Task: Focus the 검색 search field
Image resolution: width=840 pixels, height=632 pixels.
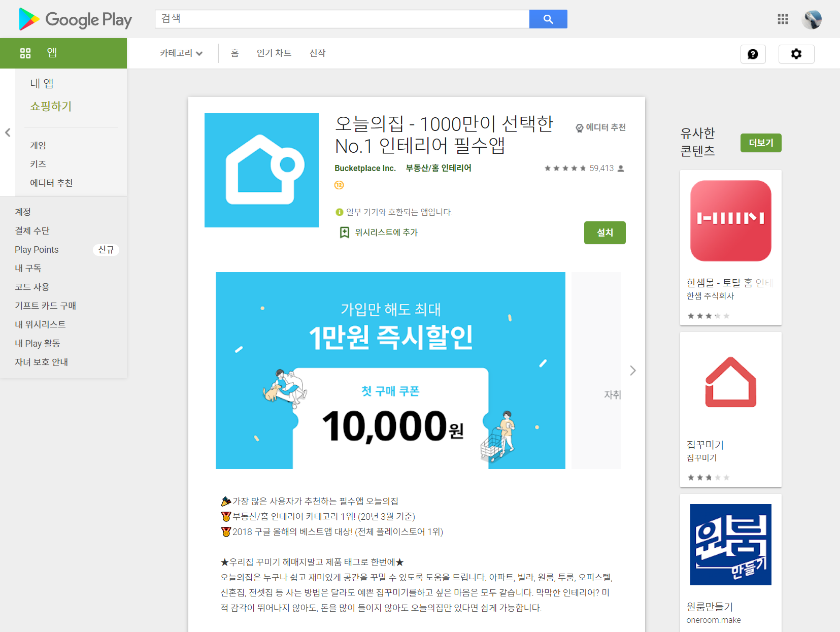Action: [342, 19]
